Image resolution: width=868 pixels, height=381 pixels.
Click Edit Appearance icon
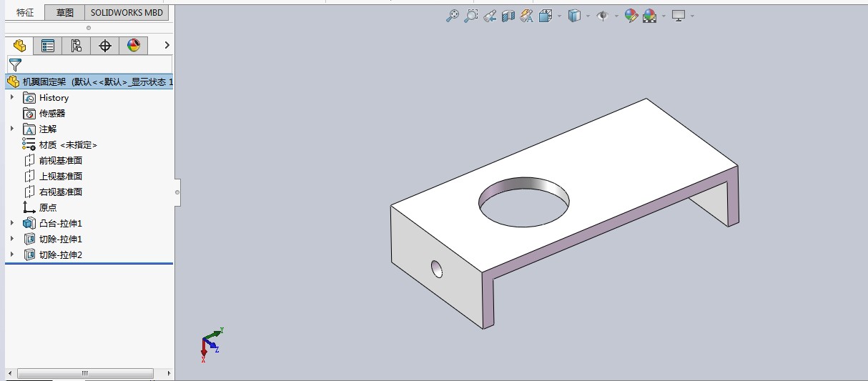pos(631,15)
